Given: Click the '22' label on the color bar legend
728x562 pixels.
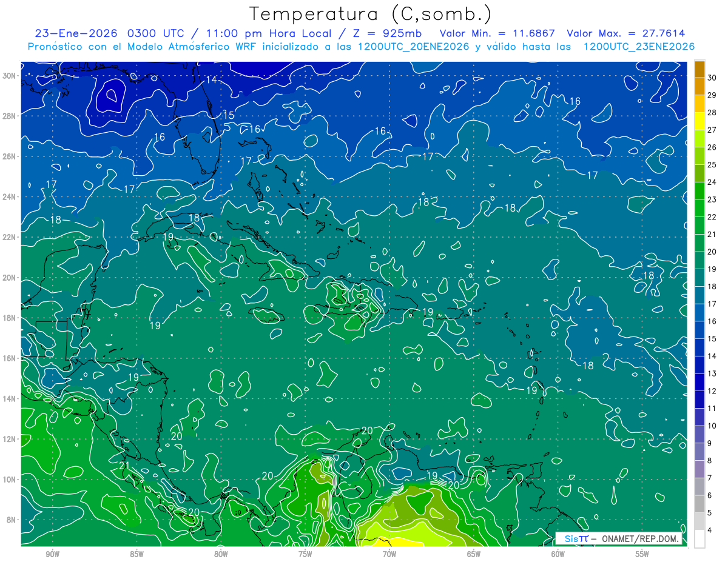Looking at the screenshot, I should click(712, 217).
